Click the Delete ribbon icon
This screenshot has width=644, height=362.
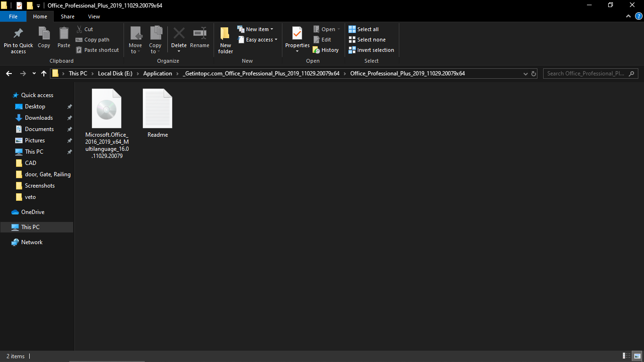click(179, 34)
